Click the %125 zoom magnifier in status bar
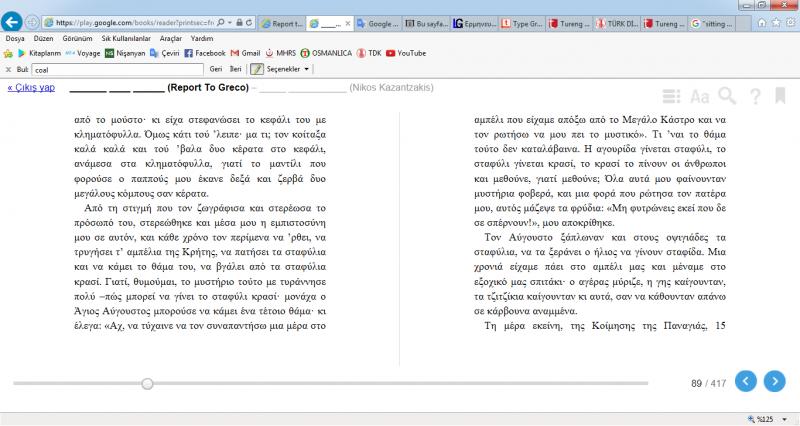 pyautogui.click(x=751, y=419)
